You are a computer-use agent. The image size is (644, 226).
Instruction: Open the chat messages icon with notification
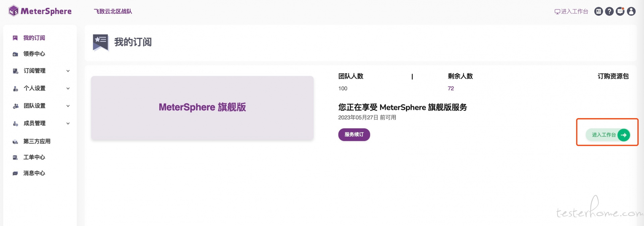(x=621, y=11)
